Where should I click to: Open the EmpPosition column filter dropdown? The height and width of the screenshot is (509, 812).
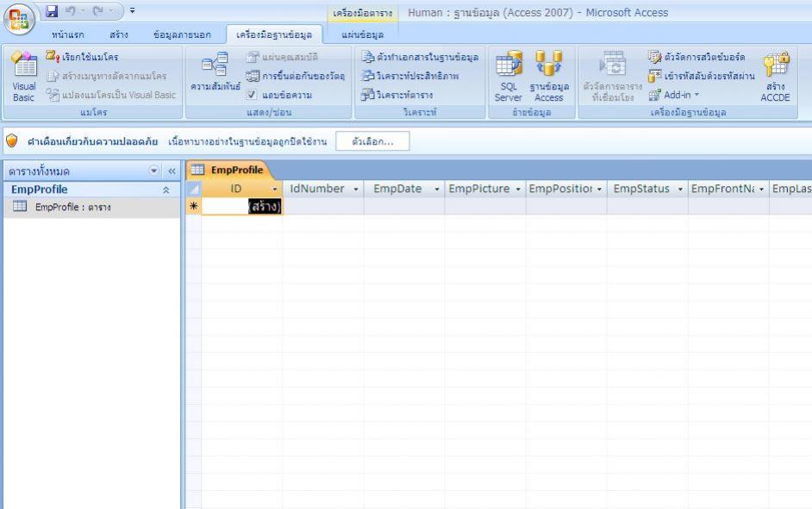tap(599, 189)
